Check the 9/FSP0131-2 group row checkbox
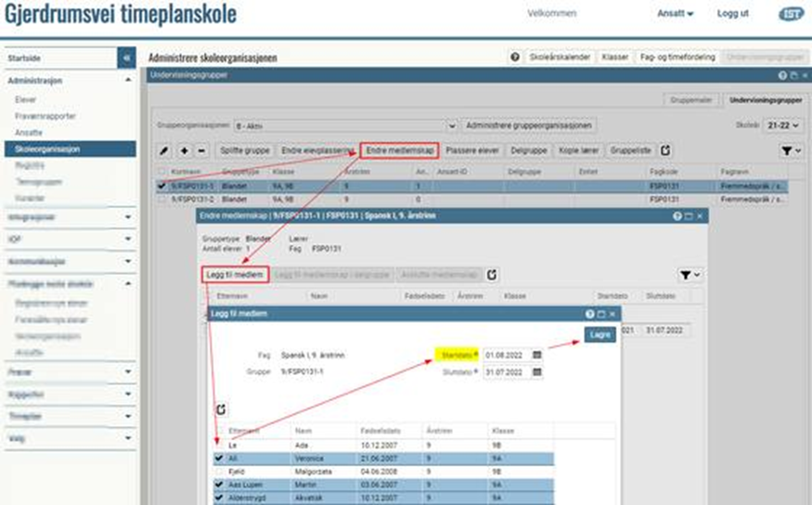812x505 pixels. pyautogui.click(x=163, y=199)
